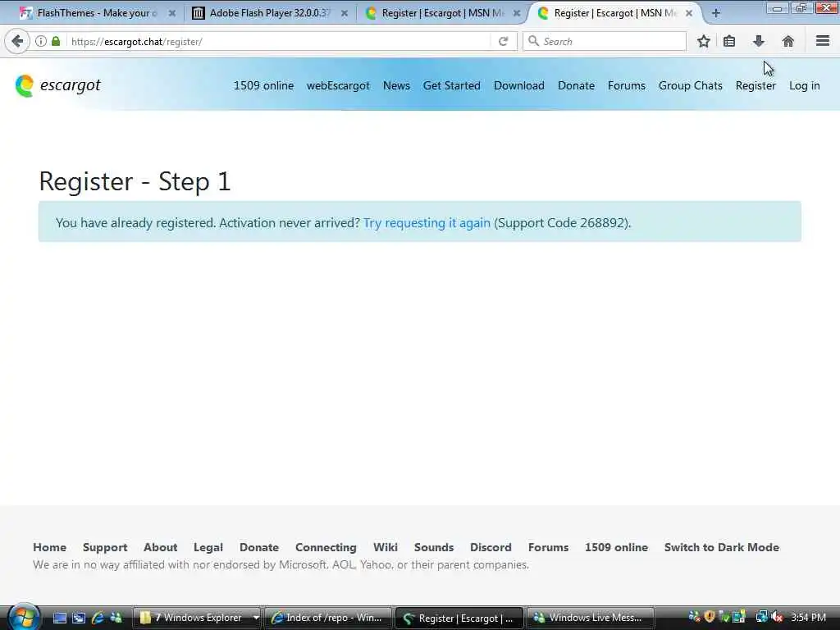Open the Download page in navigation
Screen dimensions: 840x630
(x=519, y=85)
